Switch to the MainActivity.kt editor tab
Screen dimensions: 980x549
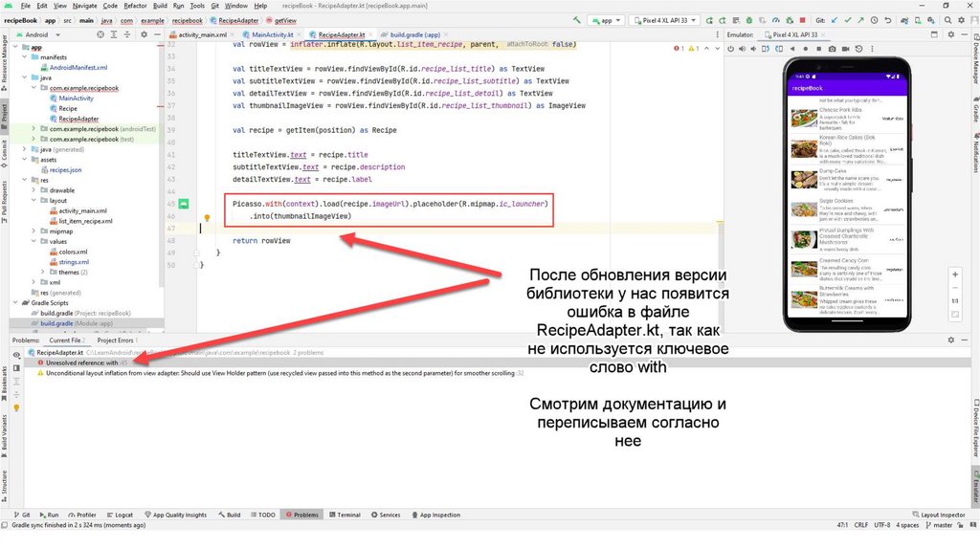pyautogui.click(x=272, y=34)
